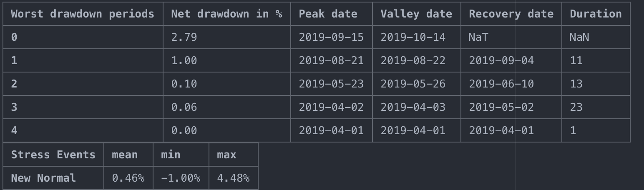Select the 'Valley date' column header
644x190 pixels.
click(x=416, y=14)
